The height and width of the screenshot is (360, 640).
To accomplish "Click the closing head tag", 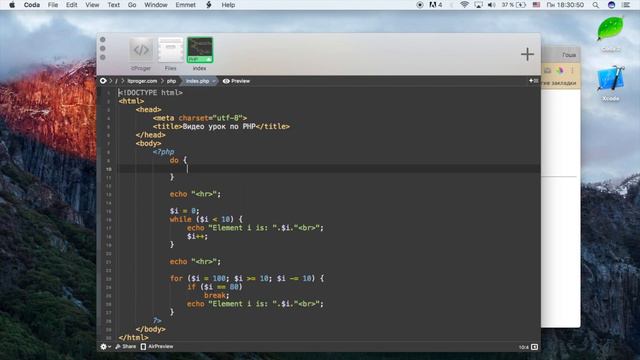I will (x=151, y=135).
